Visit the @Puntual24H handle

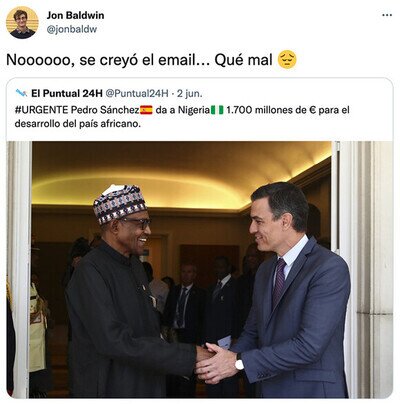[x=137, y=93]
